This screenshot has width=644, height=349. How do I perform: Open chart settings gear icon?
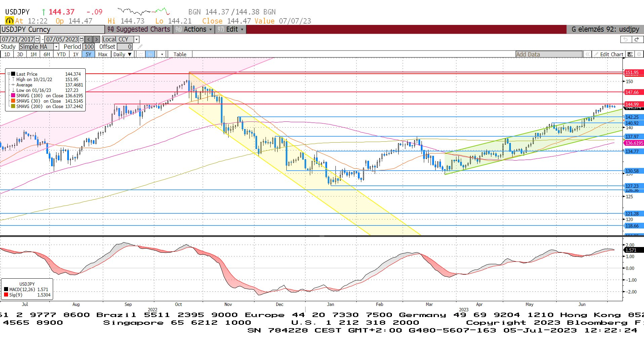click(639, 54)
